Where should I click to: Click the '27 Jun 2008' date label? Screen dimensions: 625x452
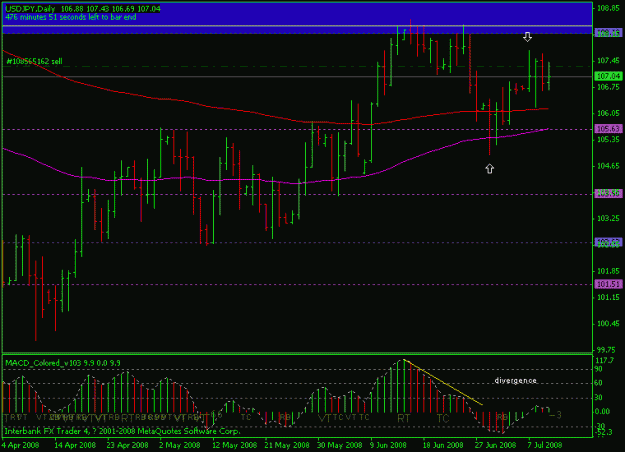tap(495, 445)
